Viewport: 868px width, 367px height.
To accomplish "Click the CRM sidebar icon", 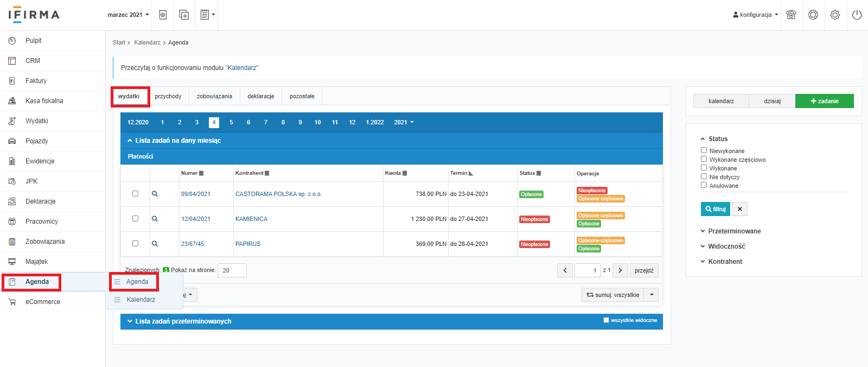I will pos(12,61).
